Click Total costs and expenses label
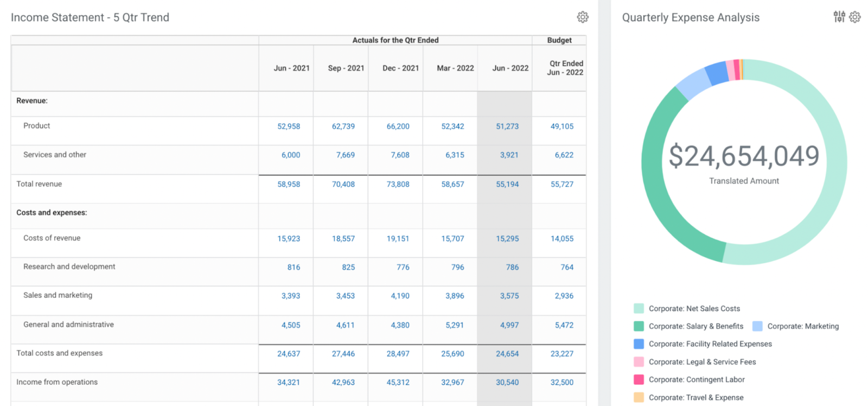 (60, 353)
